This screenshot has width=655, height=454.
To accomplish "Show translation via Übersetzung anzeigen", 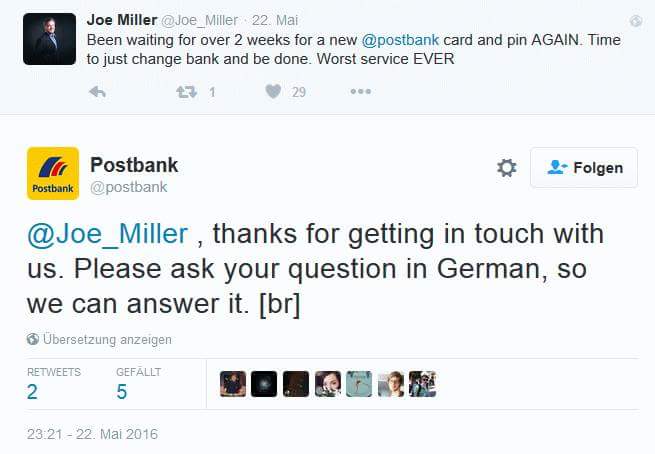I will click(x=106, y=339).
